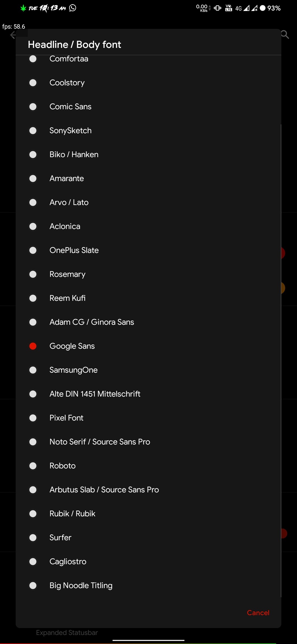Tap the battery indicator icon
297x644 pixels.
[263, 8]
